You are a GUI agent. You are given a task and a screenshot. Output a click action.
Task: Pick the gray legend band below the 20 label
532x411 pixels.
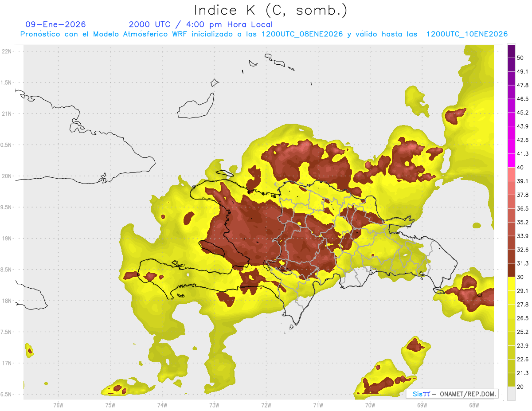511,394
